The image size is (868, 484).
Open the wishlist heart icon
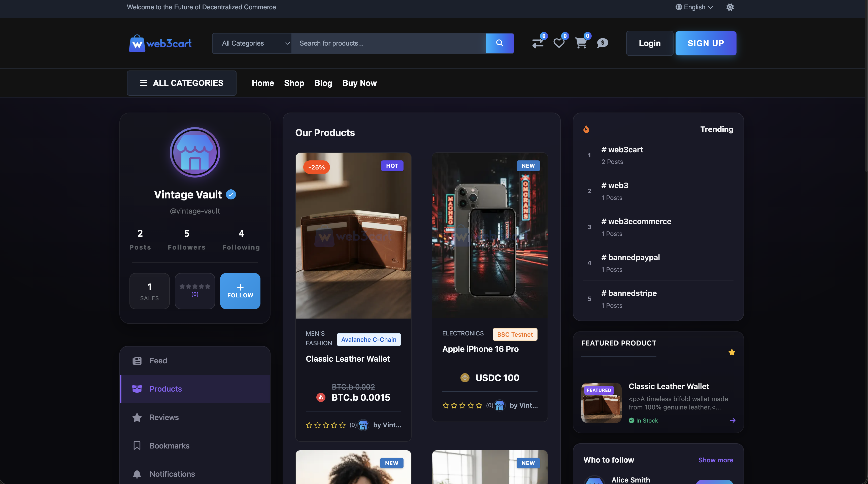pos(559,43)
